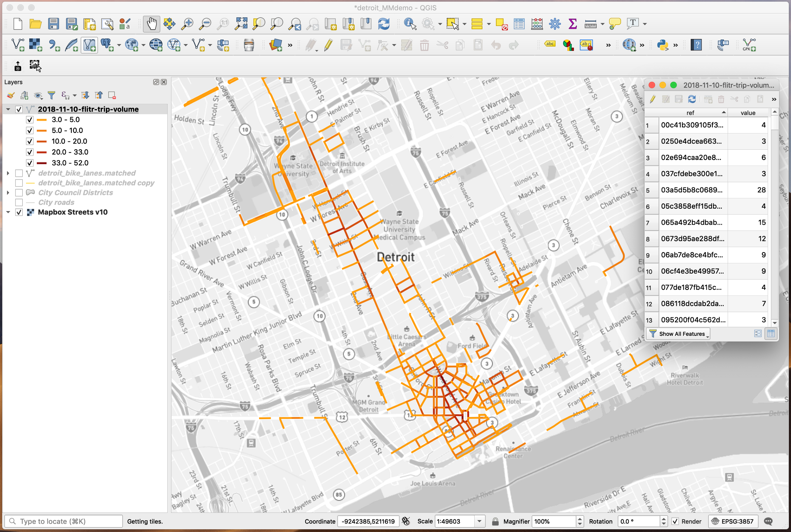Activate the Identify Features tool

pyautogui.click(x=410, y=24)
